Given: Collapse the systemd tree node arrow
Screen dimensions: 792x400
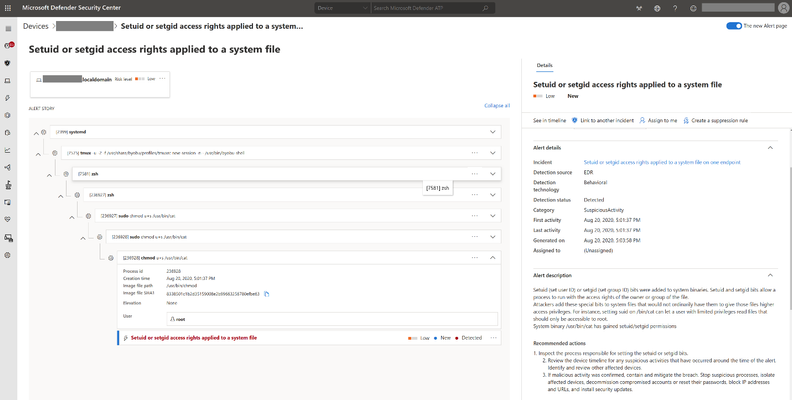Looking at the screenshot, I should [x=36, y=133].
